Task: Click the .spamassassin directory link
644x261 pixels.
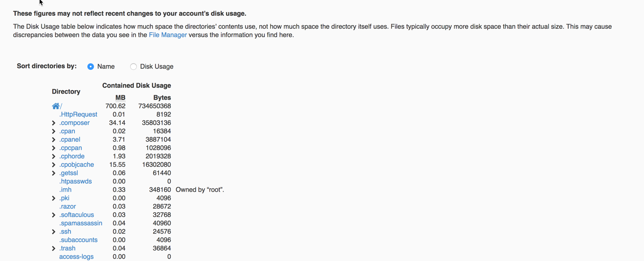Action: coord(81,223)
